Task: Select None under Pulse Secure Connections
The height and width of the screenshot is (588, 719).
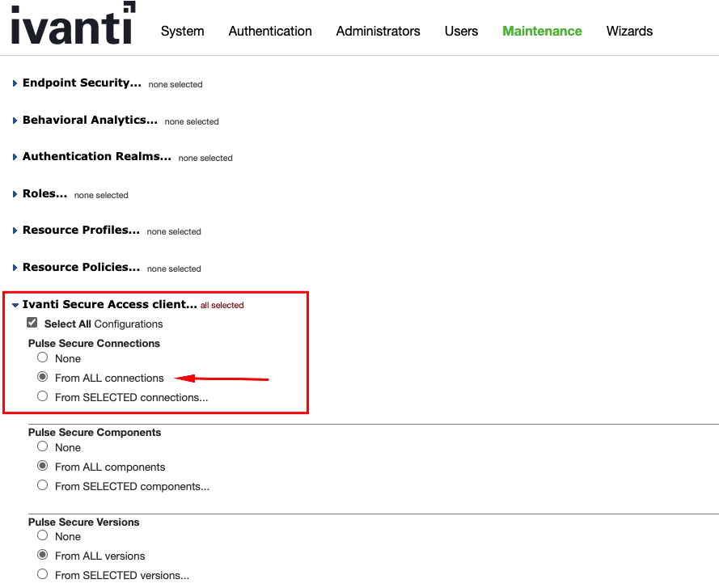Action: tap(42, 357)
